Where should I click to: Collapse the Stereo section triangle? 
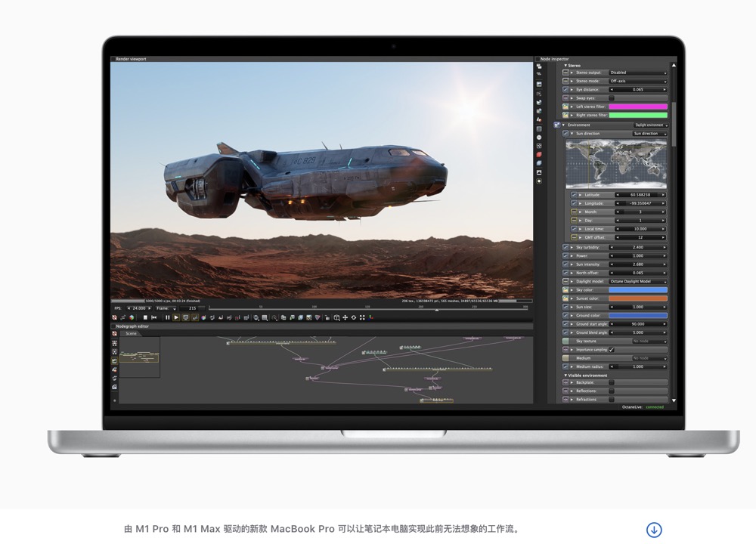[565, 66]
